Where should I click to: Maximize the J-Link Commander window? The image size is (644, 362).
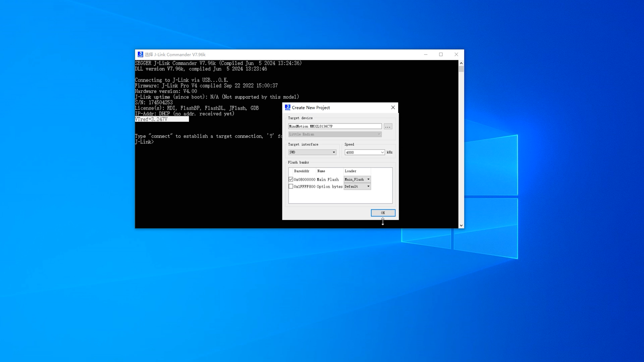(x=441, y=54)
